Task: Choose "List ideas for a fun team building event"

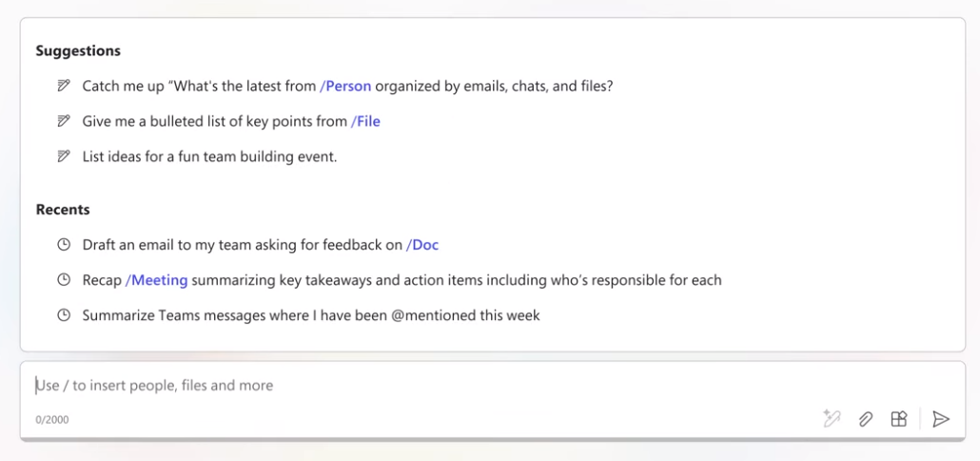Action: tap(209, 156)
